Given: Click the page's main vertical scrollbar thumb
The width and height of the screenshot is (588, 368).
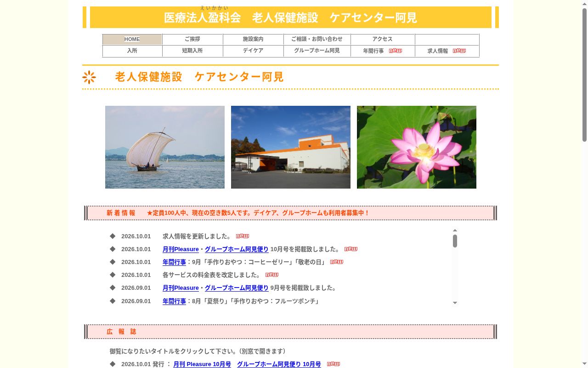Looking at the screenshot, I should tap(585, 75).
